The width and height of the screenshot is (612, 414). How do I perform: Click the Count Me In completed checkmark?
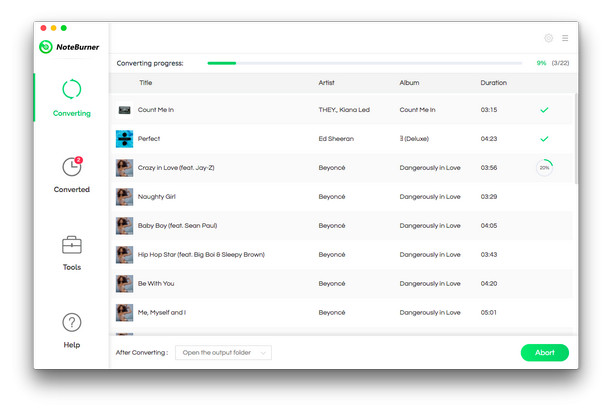click(544, 110)
